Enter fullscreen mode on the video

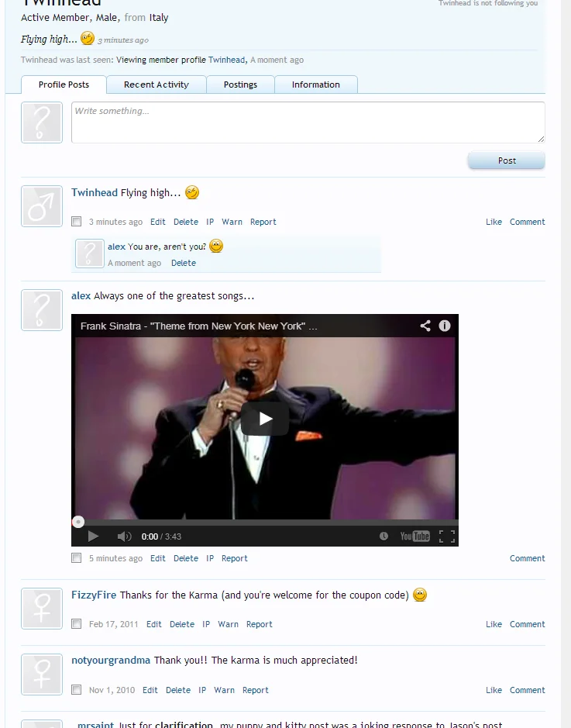pos(447,537)
